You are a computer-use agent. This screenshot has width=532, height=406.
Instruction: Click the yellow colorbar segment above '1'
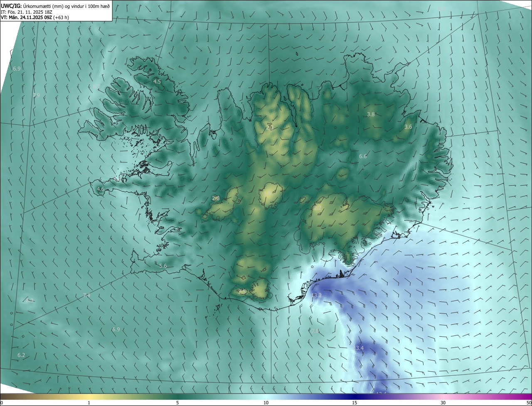click(89, 396)
